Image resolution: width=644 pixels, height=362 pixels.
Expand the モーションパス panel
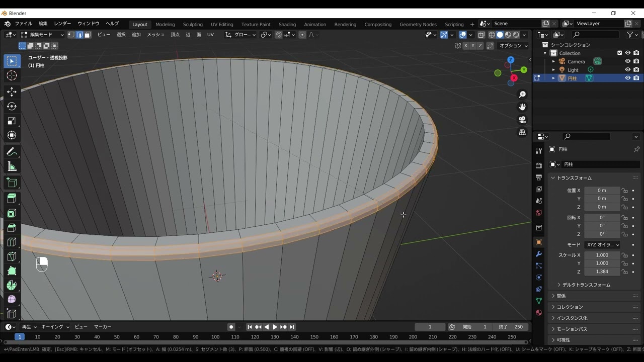pos(572,329)
